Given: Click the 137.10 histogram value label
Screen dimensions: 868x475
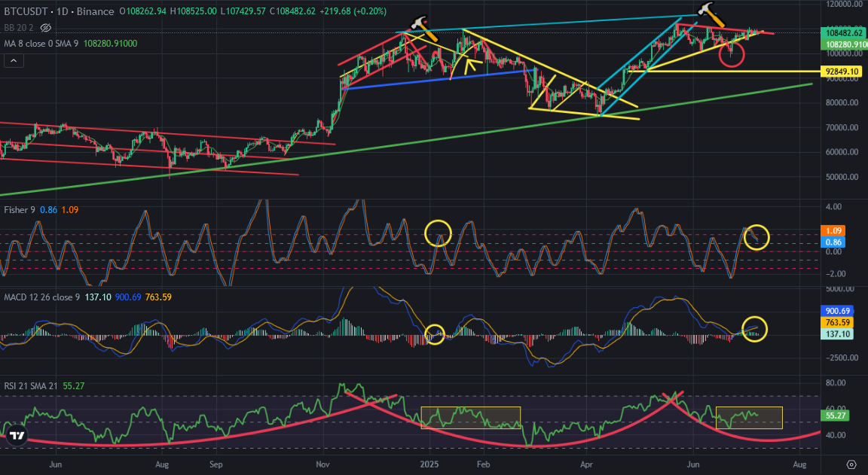Looking at the screenshot, I should 836,334.
